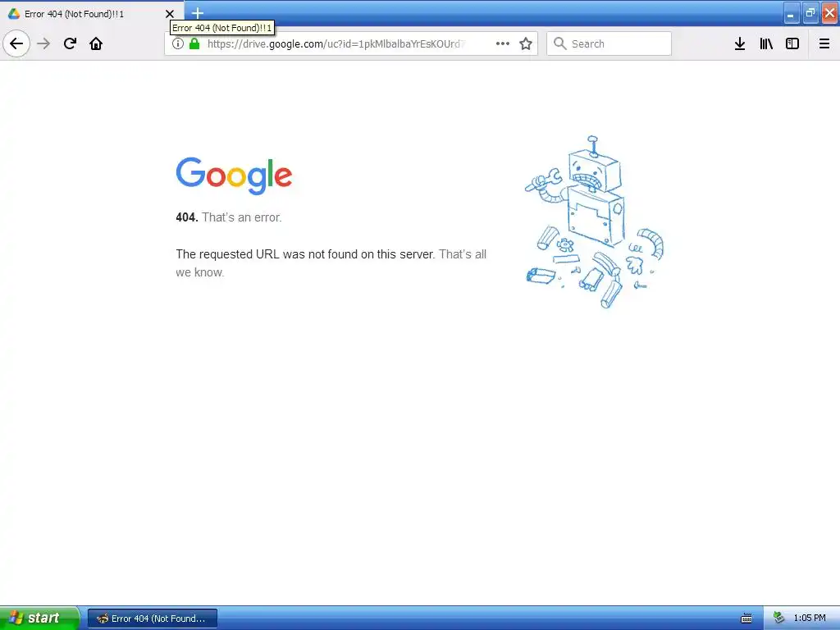Click the on-screen keyboard tray icon
The image size is (840, 630).
coord(746,619)
